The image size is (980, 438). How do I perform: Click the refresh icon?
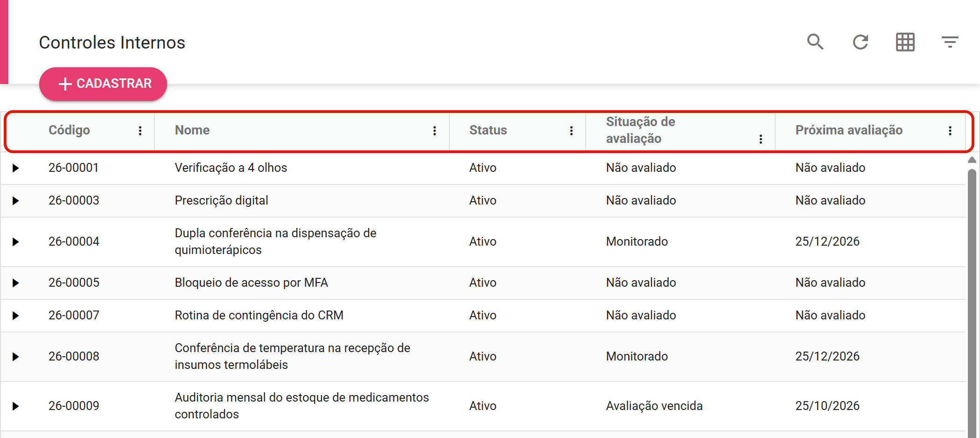[x=860, y=42]
